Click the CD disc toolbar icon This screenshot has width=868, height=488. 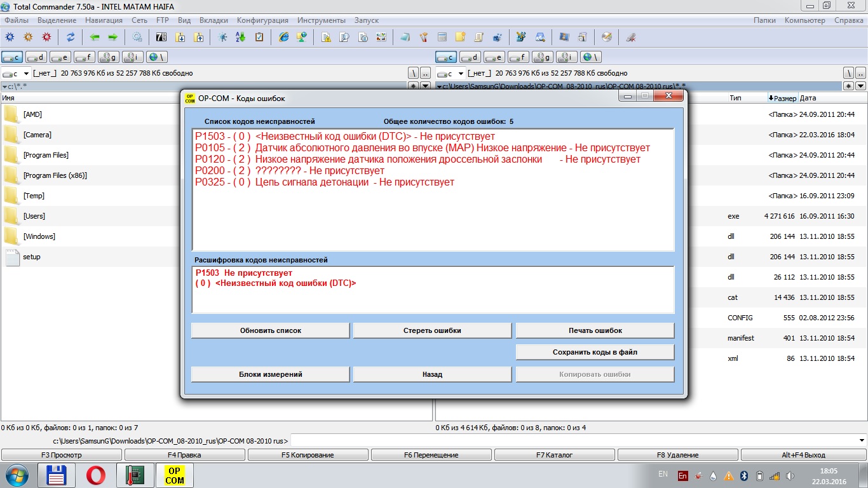(x=607, y=37)
